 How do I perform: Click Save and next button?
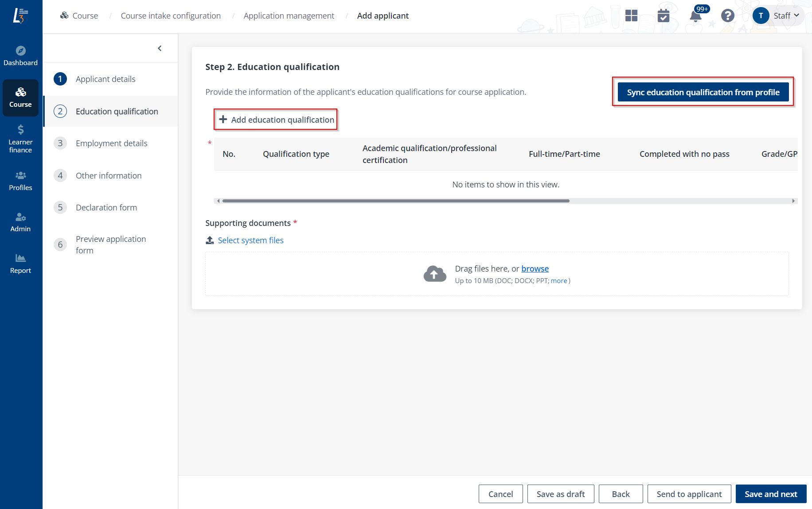click(x=770, y=494)
